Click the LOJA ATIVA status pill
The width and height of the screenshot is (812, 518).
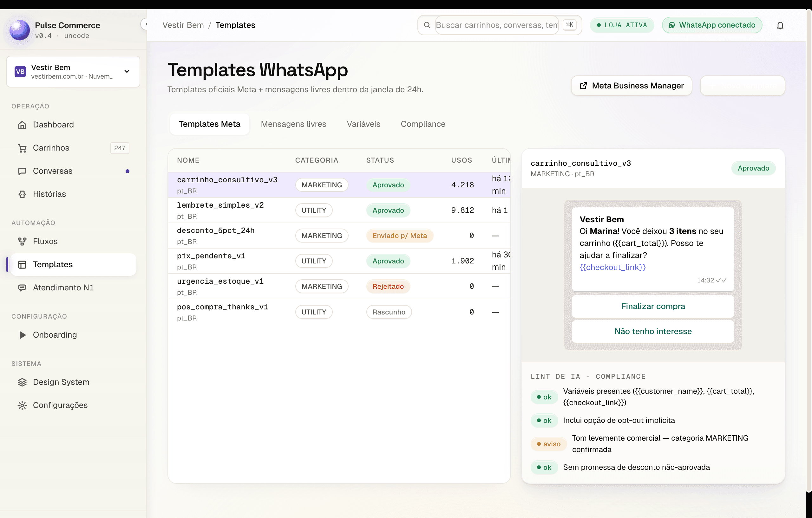tap(622, 25)
